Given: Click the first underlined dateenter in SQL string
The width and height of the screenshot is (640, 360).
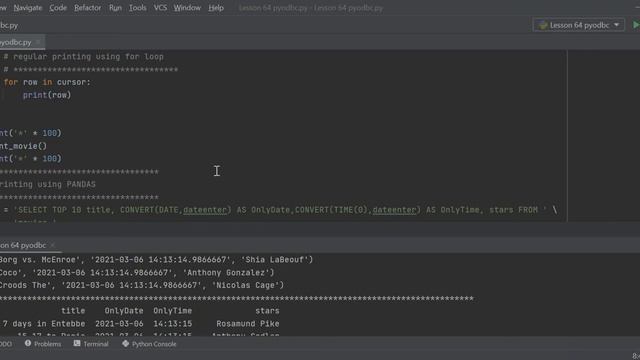Looking at the screenshot, I should click(x=204, y=210).
